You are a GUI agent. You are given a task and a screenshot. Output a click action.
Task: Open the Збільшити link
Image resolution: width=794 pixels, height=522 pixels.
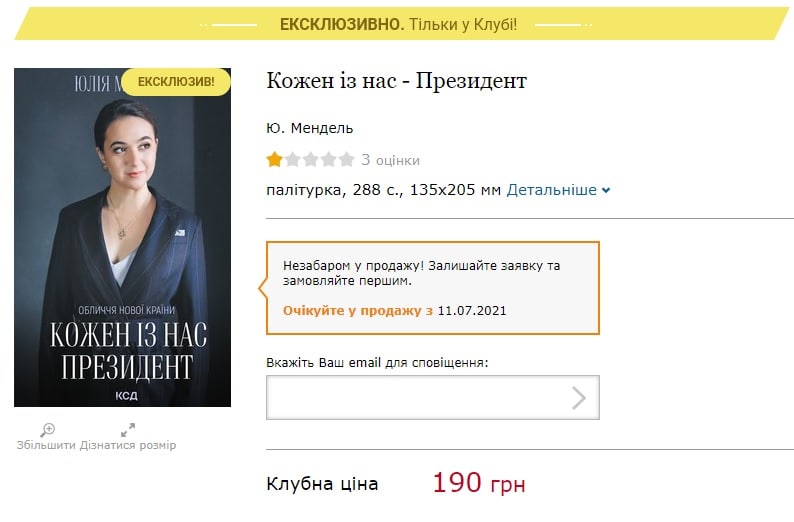click(46, 445)
